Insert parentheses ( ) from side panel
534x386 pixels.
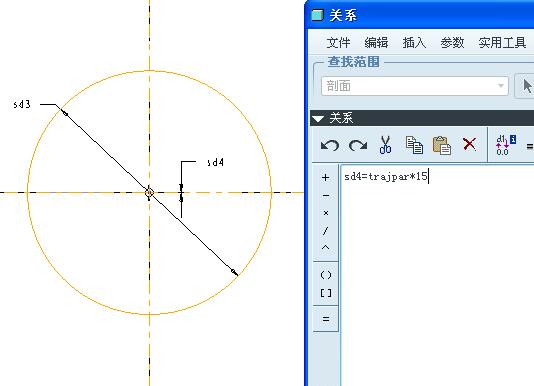(326, 275)
